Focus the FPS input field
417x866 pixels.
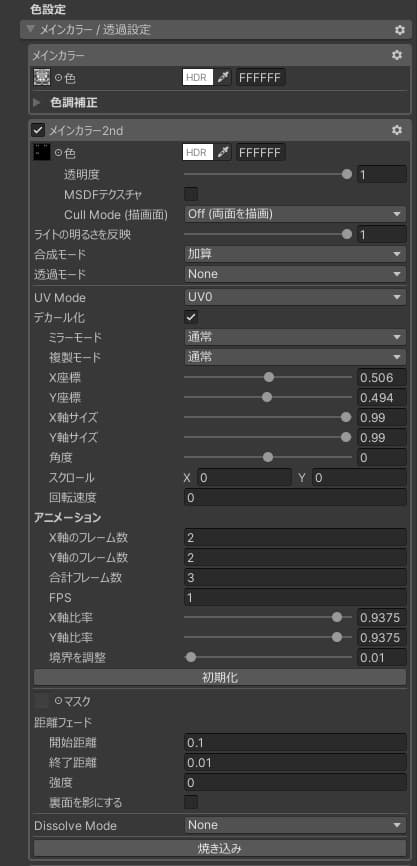point(295,598)
